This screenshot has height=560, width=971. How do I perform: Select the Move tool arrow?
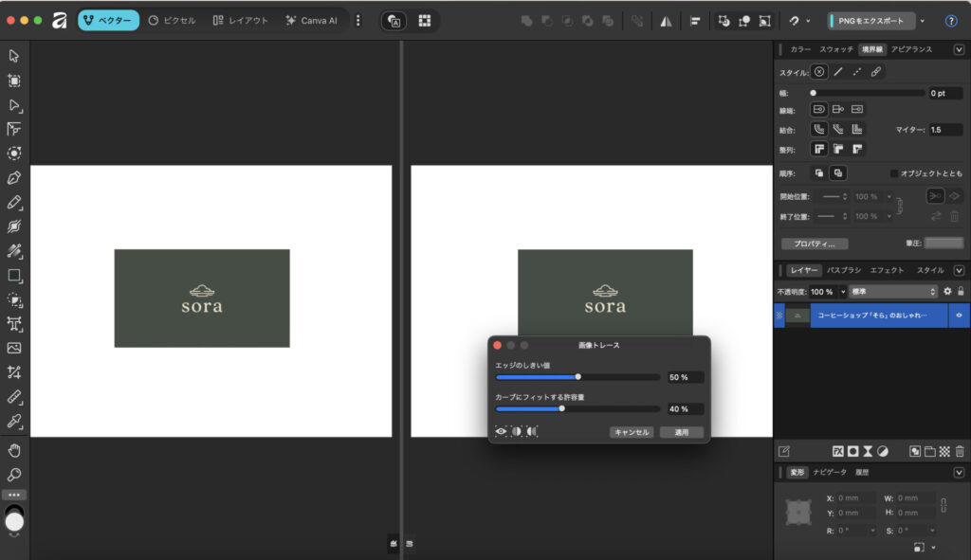(x=14, y=56)
